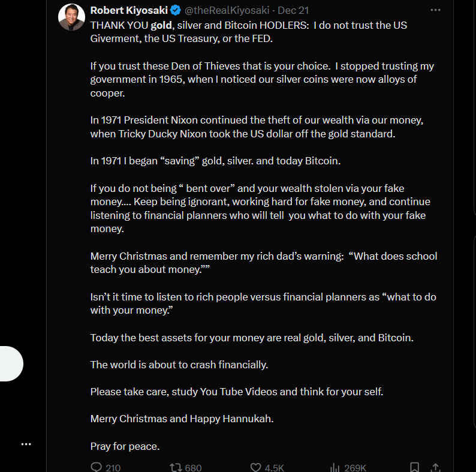Viewport: 476px width, 472px height.
Task: Click the 'Pray for peace.' line of the post
Action: click(125, 446)
